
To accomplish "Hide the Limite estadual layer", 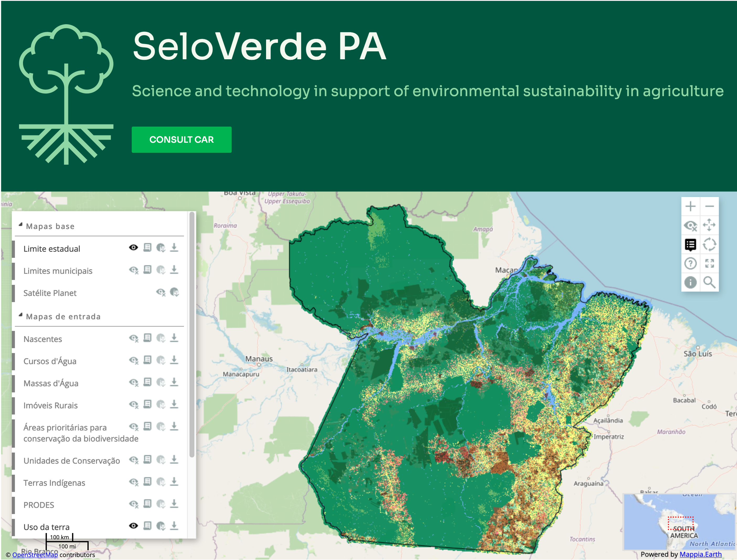I will (133, 248).
